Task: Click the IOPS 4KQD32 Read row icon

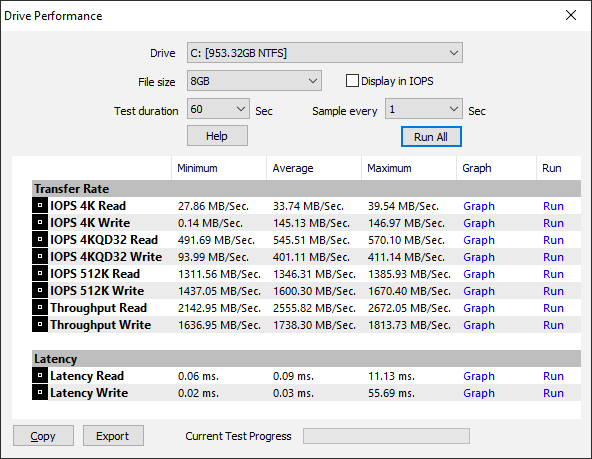Action: (40, 239)
